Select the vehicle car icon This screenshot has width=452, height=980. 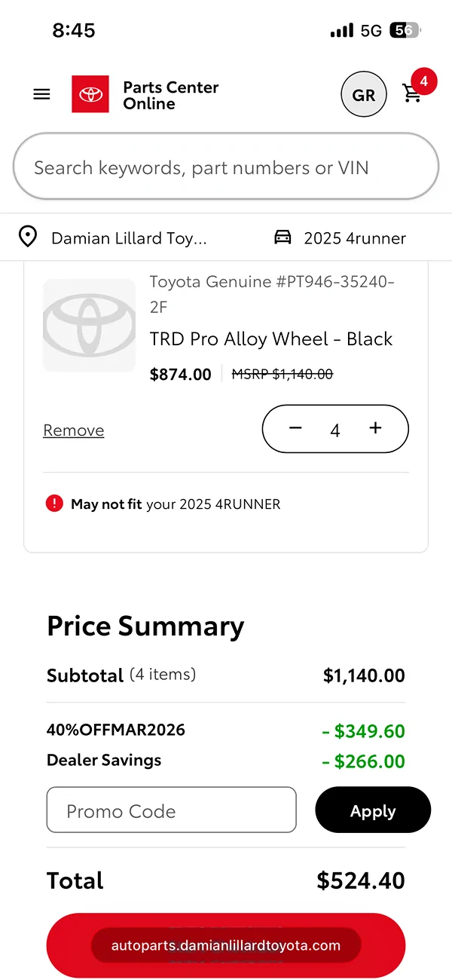click(282, 236)
